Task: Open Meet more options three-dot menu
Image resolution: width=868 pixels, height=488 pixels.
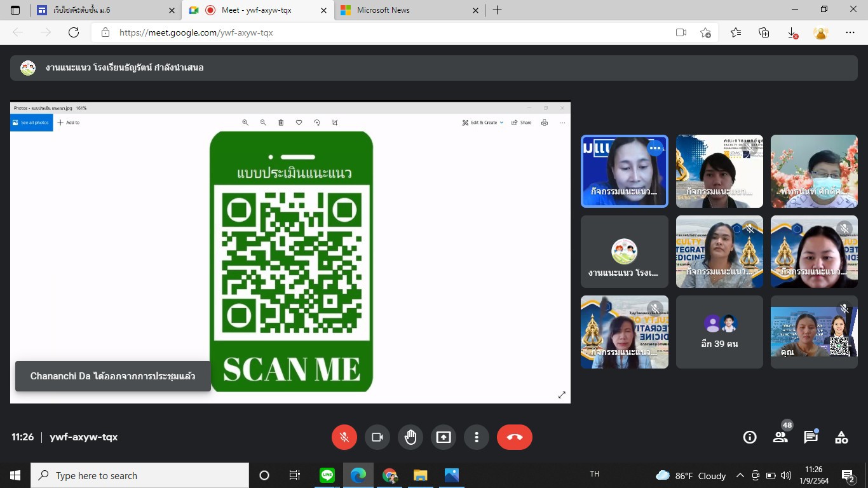Action: [x=477, y=437]
